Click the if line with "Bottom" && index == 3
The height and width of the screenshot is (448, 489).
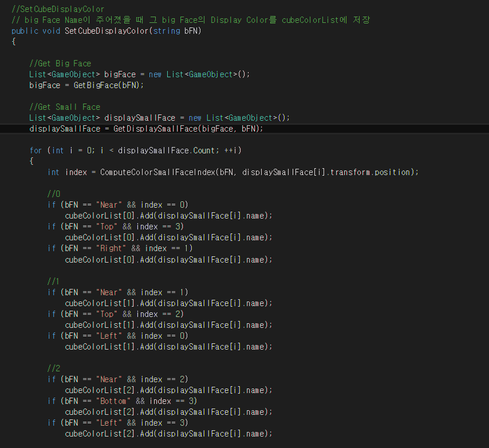[x=122, y=401]
